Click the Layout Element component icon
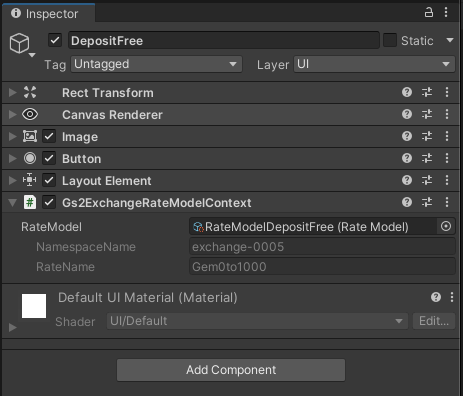Image resolution: width=463 pixels, height=396 pixels. click(x=30, y=180)
